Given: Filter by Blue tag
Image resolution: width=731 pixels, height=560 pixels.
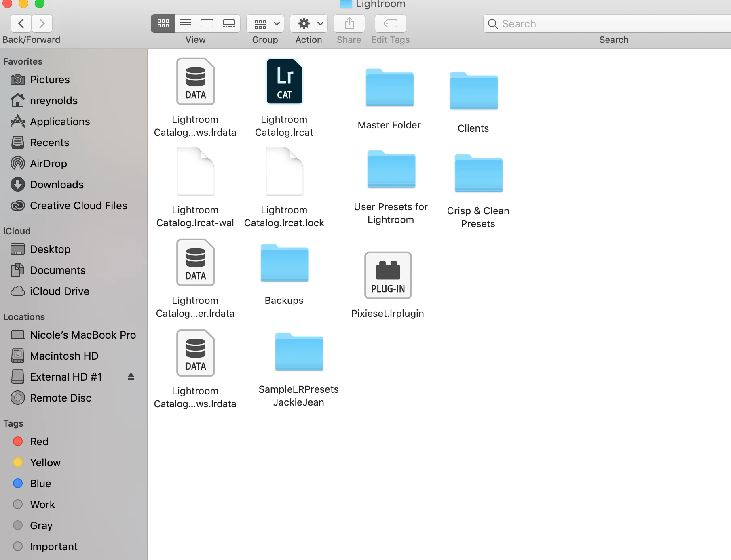Looking at the screenshot, I should (74, 484).
